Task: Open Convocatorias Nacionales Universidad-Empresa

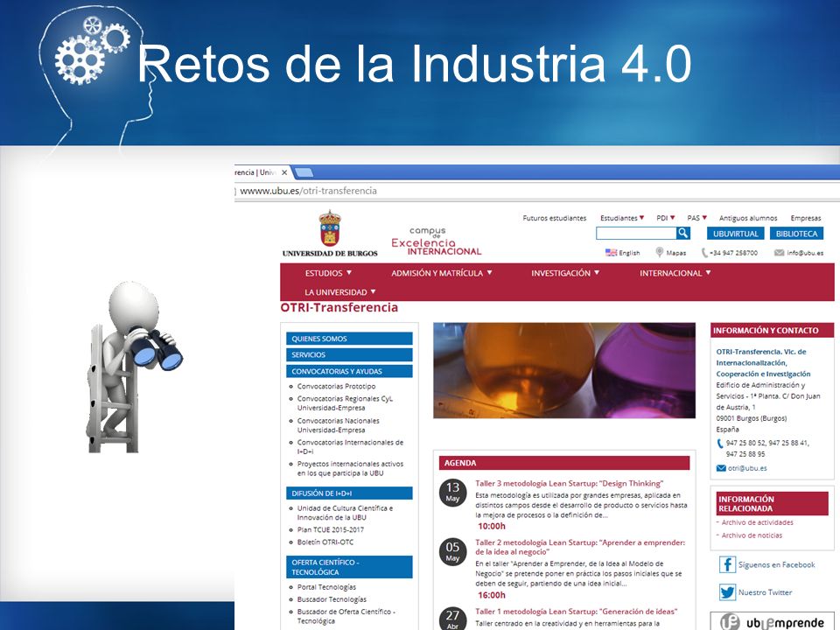Action: tap(338, 425)
